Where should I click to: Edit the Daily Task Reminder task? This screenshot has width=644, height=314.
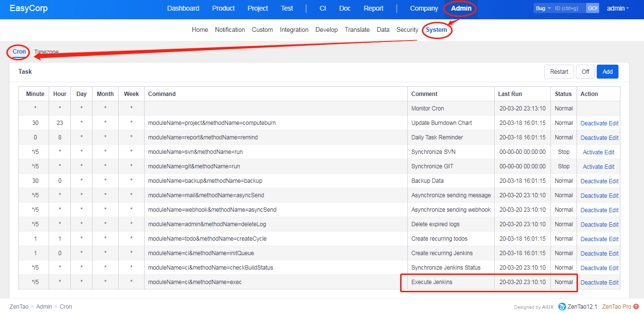tap(614, 138)
